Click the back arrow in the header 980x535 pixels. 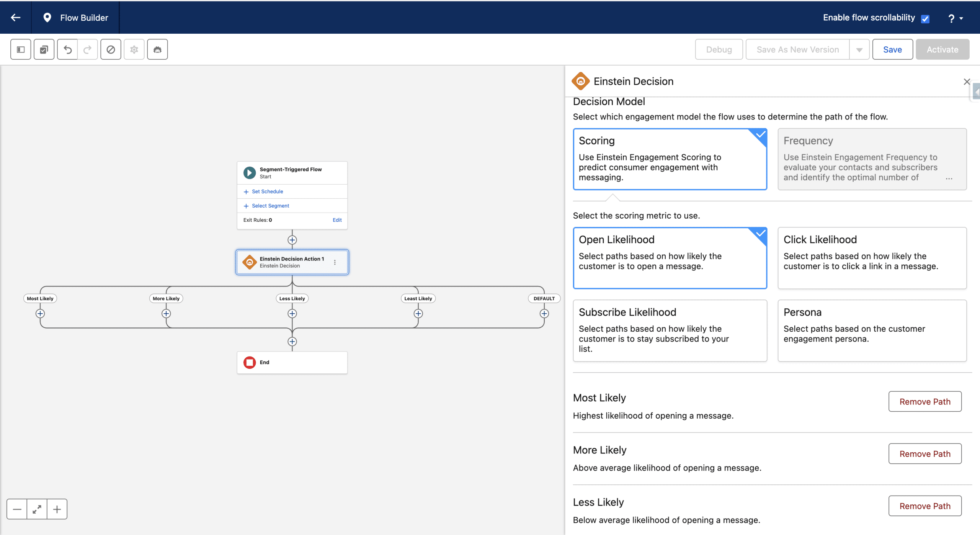coord(16,18)
